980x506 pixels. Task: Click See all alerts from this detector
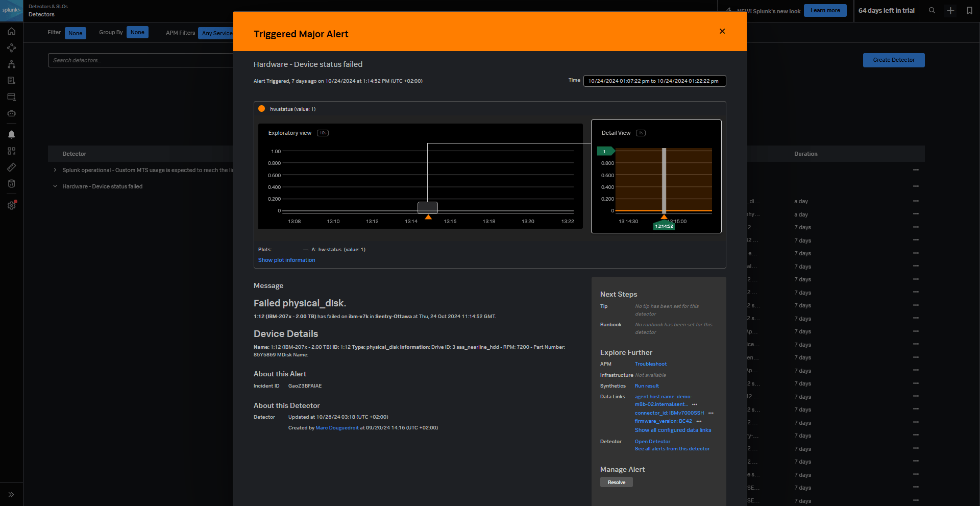coord(672,449)
